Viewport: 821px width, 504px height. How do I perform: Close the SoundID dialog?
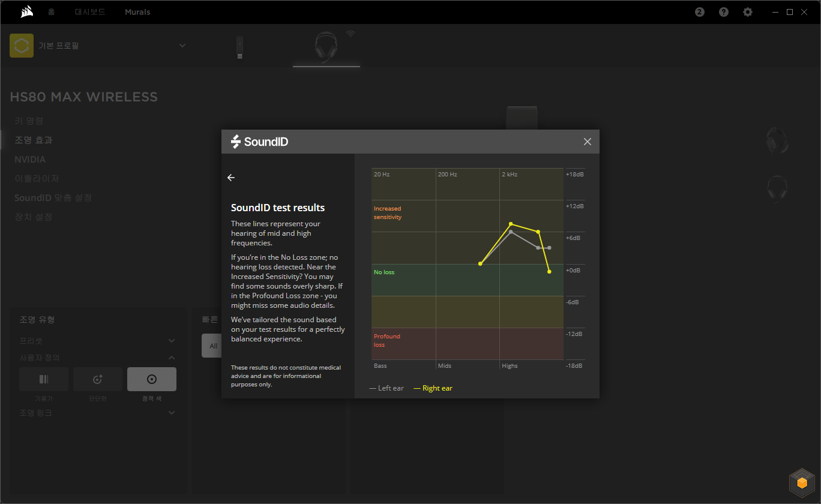(588, 142)
